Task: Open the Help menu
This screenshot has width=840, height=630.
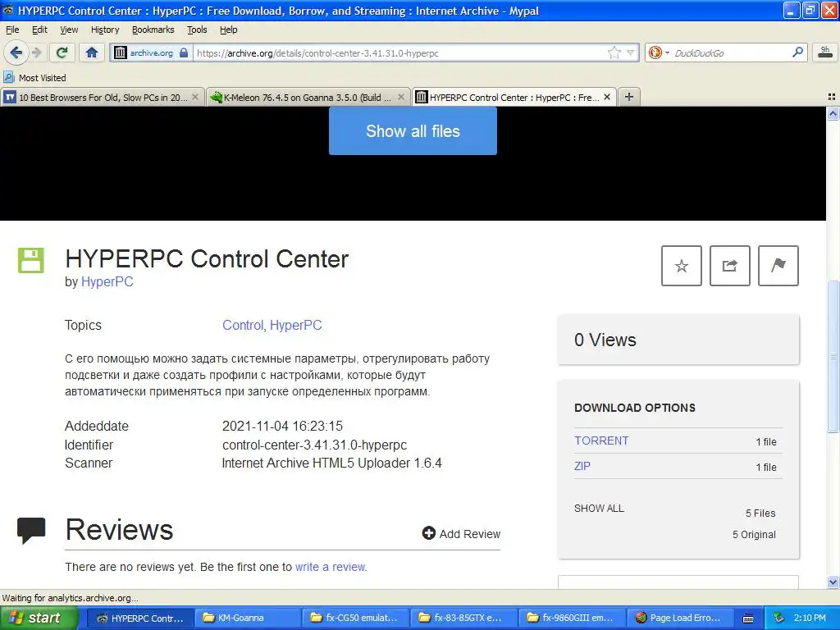Action: pos(229,30)
